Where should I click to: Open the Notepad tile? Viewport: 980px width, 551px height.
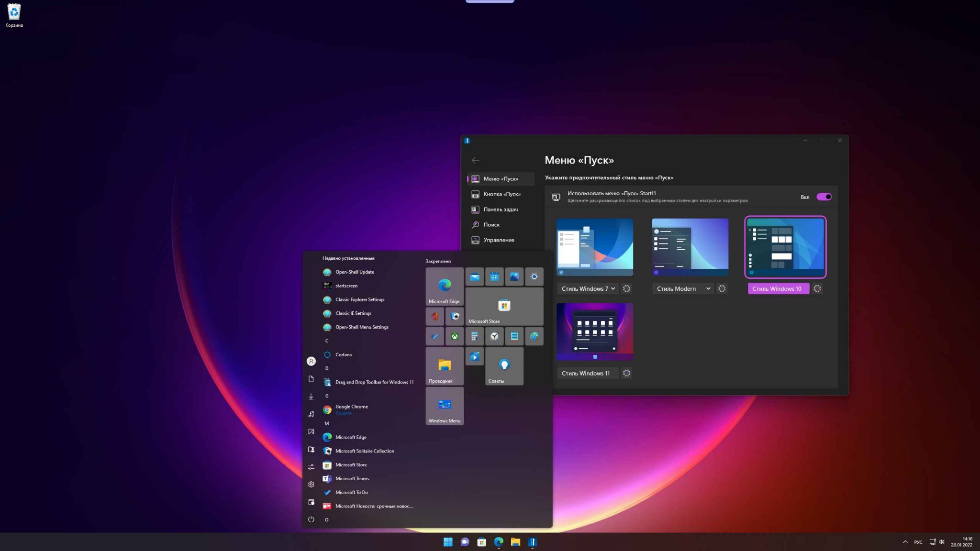514,336
